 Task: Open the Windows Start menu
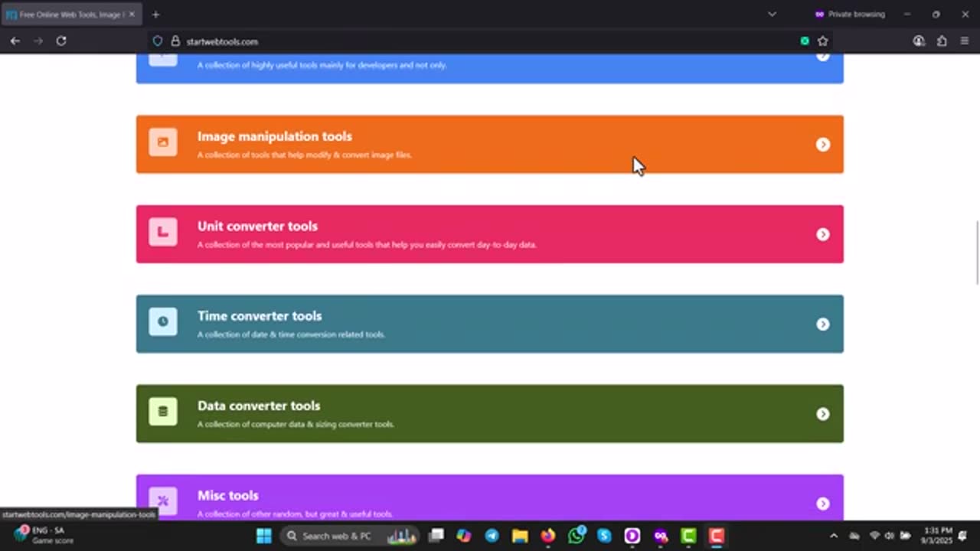(263, 536)
